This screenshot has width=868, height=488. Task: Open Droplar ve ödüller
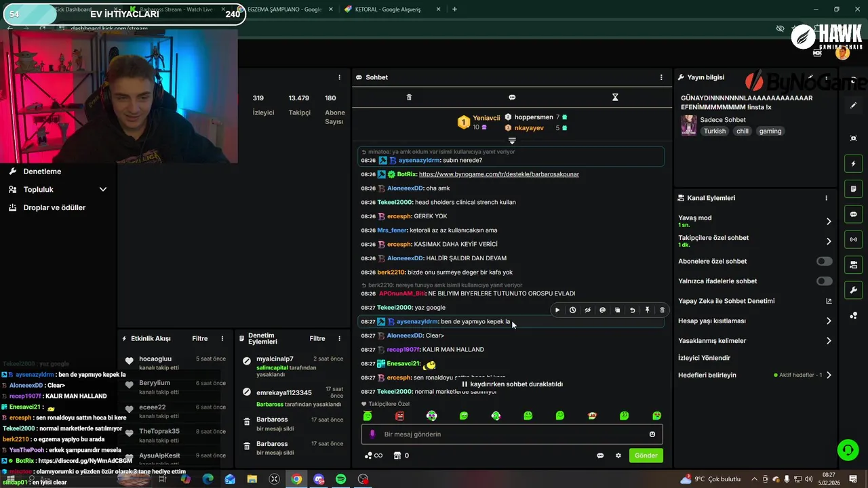tap(54, 207)
